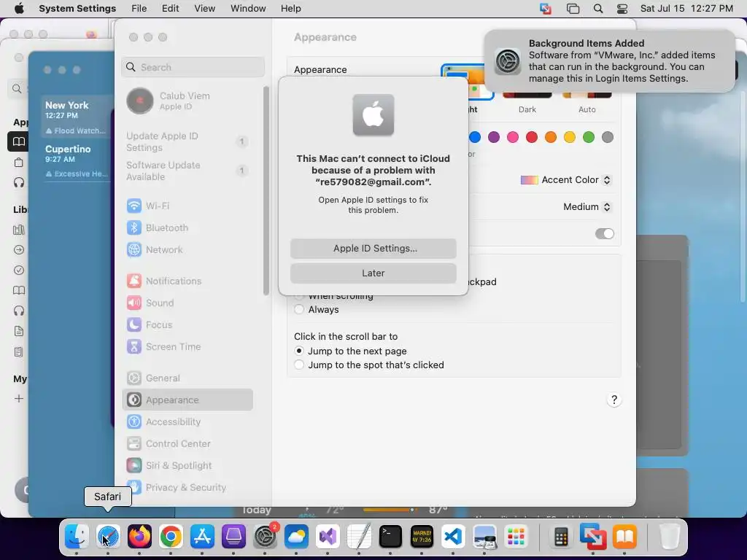Open the Focus moon icon settings
The width and height of the screenshot is (747, 560).
[134, 324]
